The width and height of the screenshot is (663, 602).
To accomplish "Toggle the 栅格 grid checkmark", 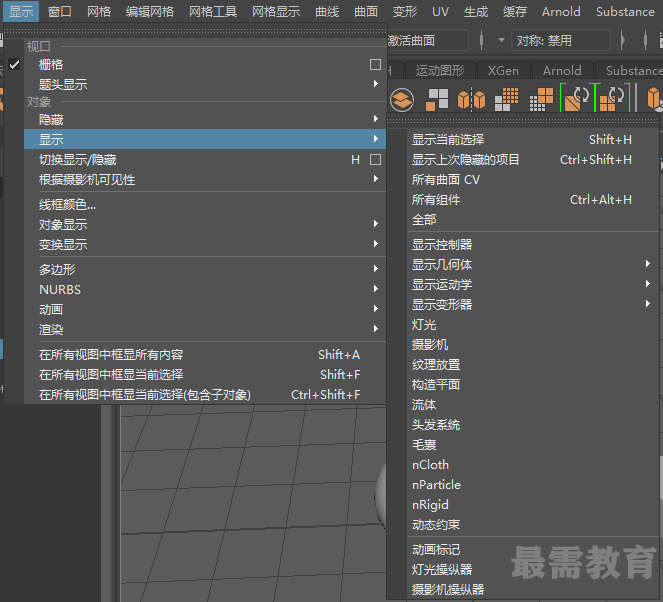I will point(14,65).
